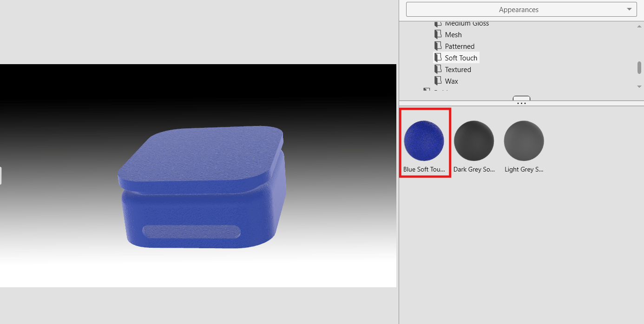Click the Soft Touch folder icon
This screenshot has width=644, height=324.
438,58
